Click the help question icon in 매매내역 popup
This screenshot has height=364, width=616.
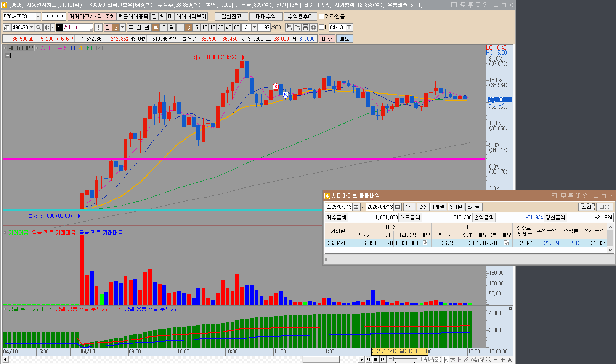584,195
